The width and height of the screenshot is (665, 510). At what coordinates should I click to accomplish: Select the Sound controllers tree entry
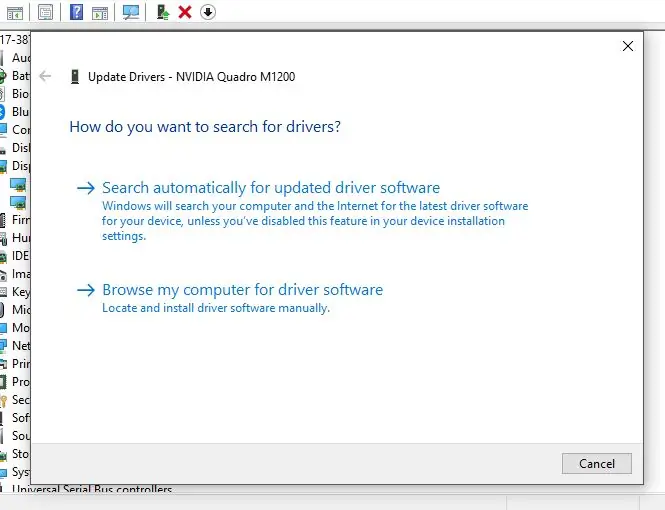click(x=21, y=436)
